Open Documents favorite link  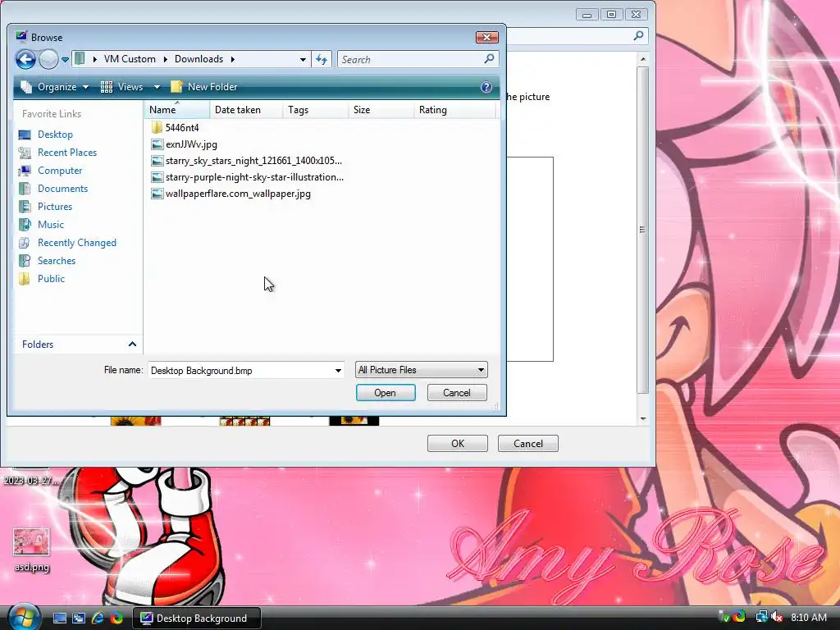coord(53,189)
